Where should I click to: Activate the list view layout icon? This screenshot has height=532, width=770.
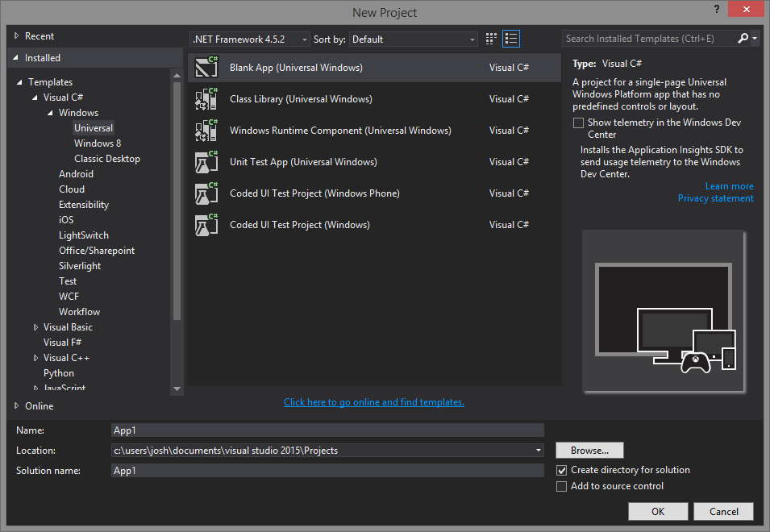(x=511, y=38)
